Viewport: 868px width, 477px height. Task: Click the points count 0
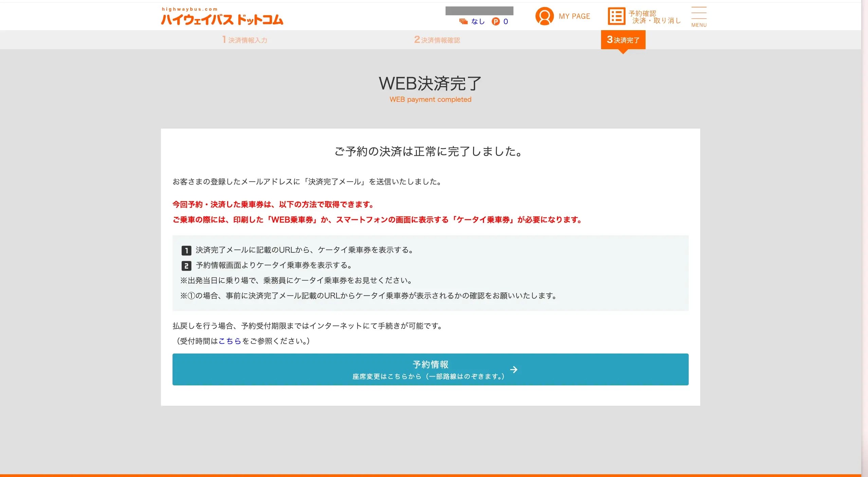(505, 21)
